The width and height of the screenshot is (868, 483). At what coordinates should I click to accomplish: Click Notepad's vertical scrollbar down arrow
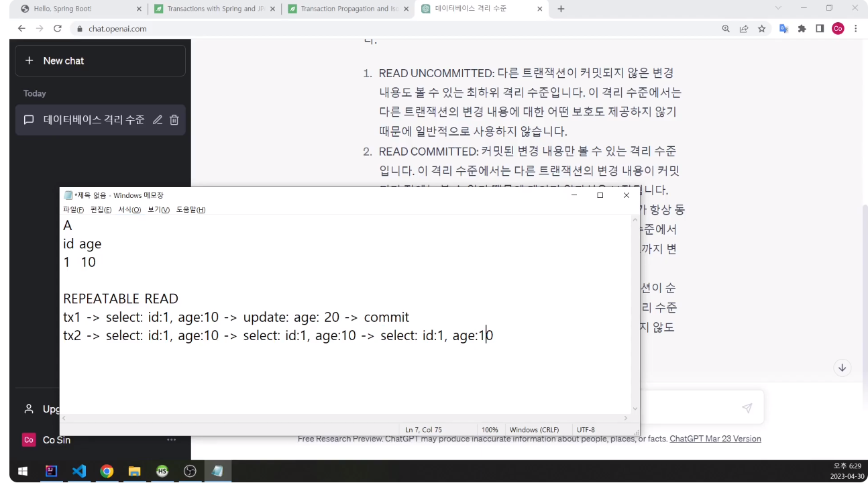(x=635, y=409)
